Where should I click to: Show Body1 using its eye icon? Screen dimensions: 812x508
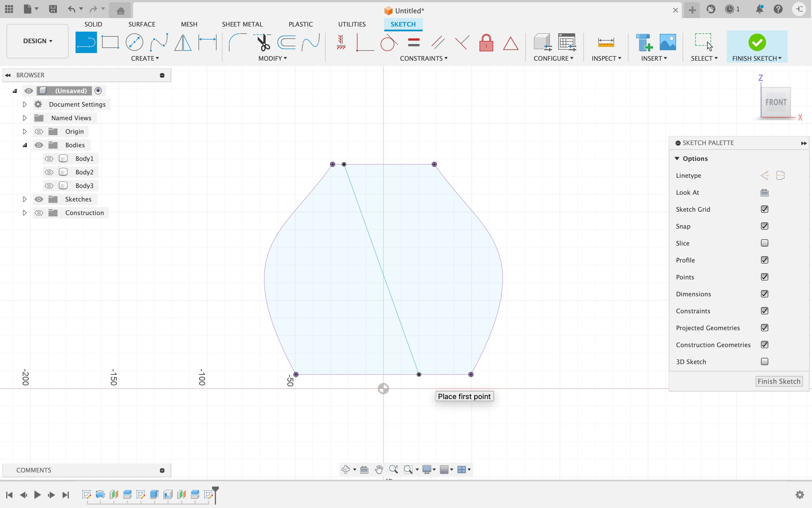(x=49, y=159)
